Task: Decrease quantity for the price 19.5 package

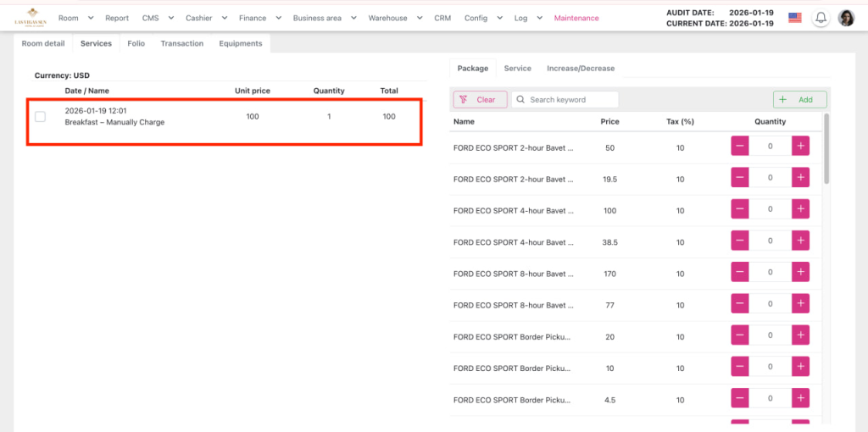Action: pos(740,178)
